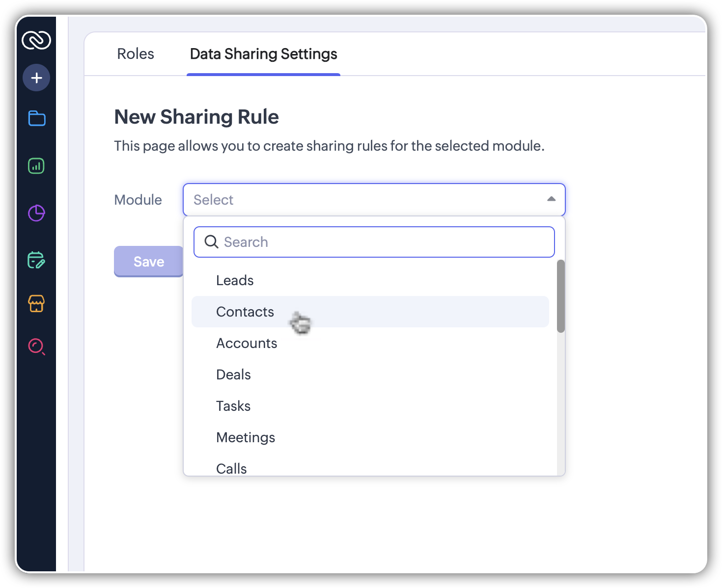Viewport: 722px width, 588px height.
Task: Click the Search field in module list
Action: (374, 242)
